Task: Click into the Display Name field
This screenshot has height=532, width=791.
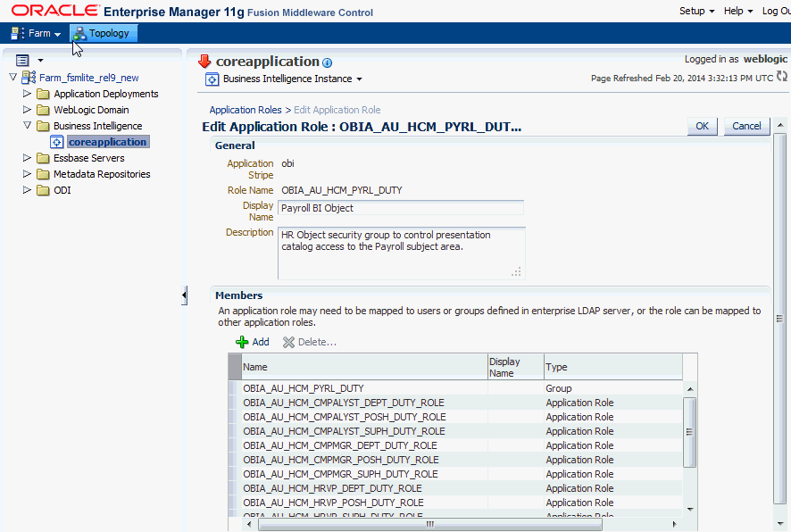Action: tap(401, 208)
